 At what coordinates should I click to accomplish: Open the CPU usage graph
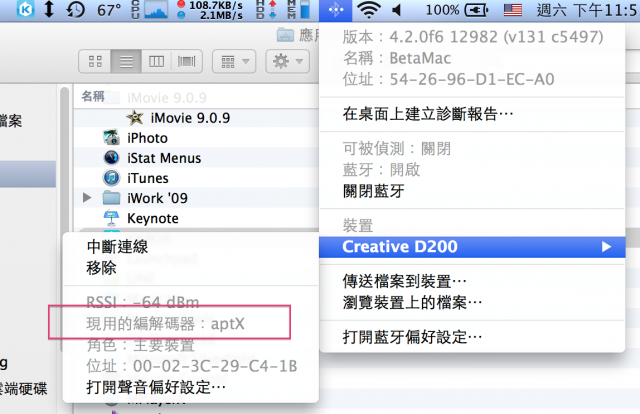(156, 10)
